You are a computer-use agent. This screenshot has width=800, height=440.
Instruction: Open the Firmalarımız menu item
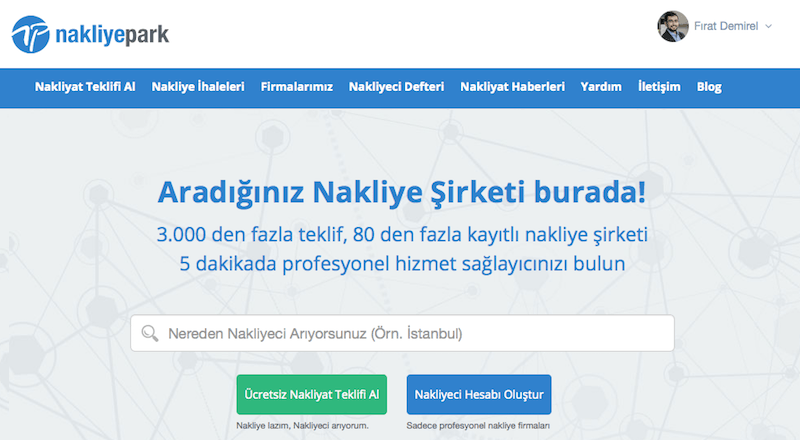(x=296, y=87)
